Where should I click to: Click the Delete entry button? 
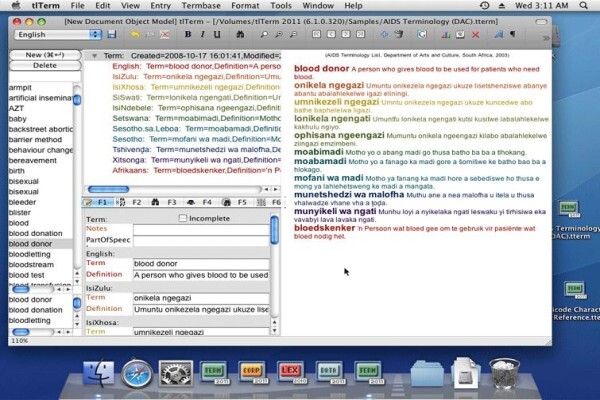[x=45, y=65]
